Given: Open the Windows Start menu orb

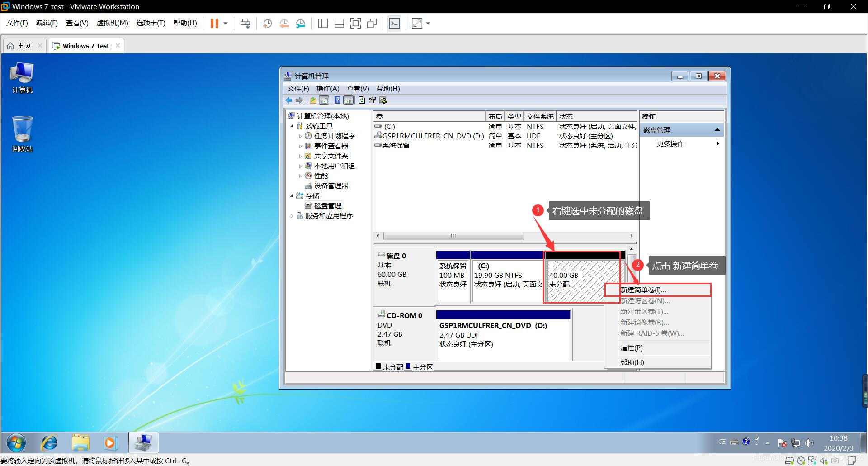Looking at the screenshot, I should [16, 442].
